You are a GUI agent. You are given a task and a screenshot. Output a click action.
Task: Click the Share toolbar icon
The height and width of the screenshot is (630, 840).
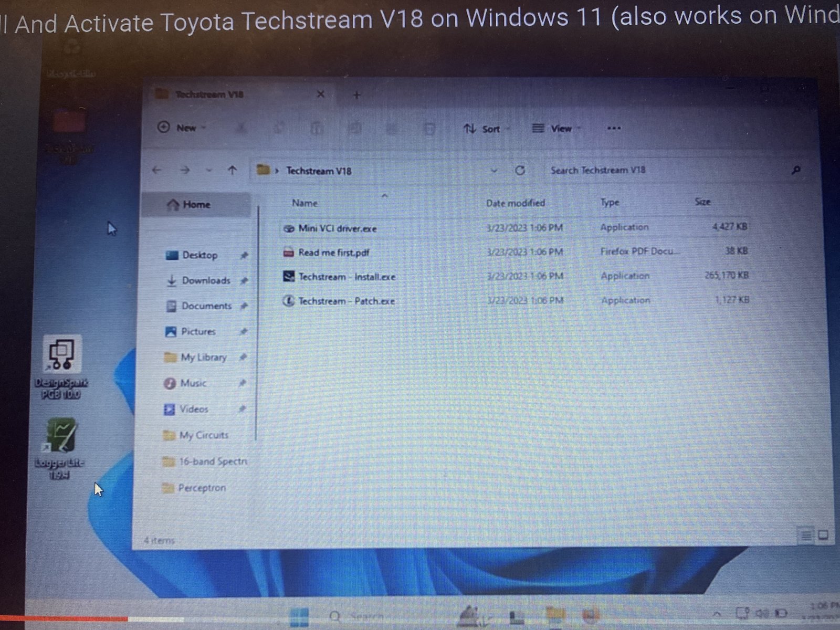pos(392,129)
